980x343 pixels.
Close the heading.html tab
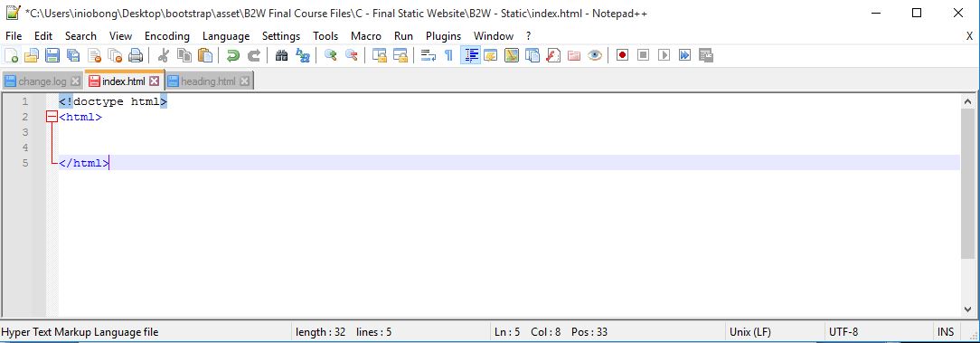click(244, 81)
